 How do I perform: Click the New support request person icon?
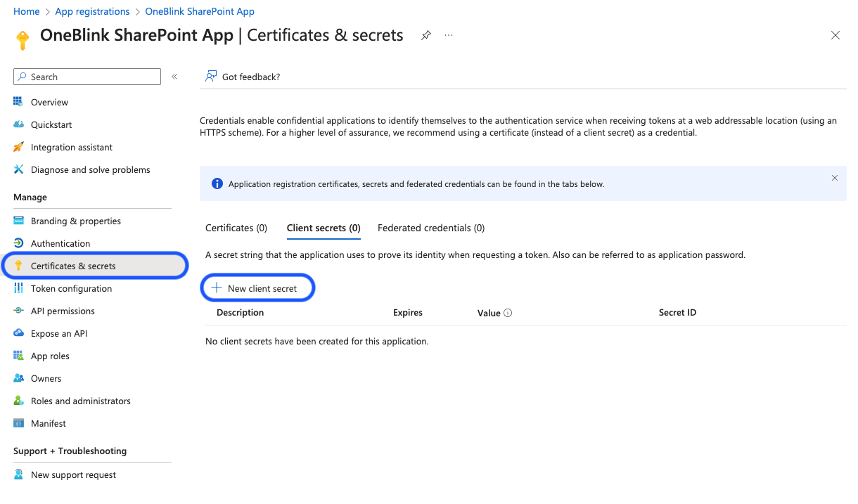(x=18, y=474)
